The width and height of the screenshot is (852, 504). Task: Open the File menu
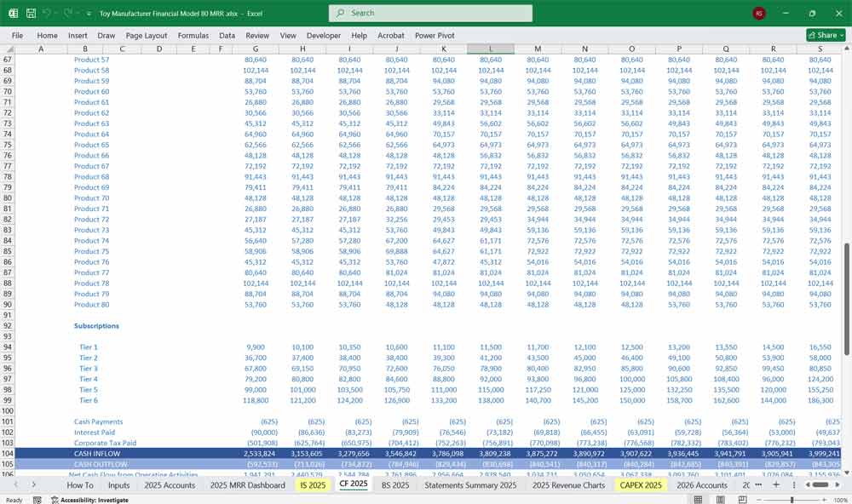pyautogui.click(x=17, y=35)
